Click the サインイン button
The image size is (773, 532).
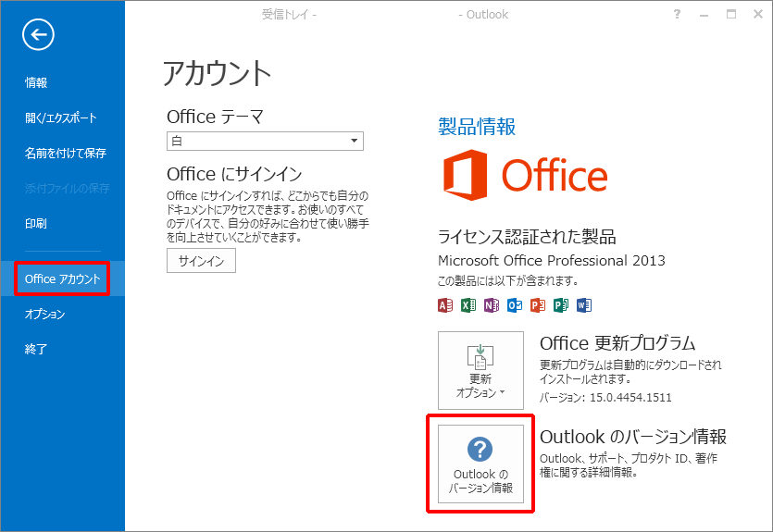pos(201,261)
